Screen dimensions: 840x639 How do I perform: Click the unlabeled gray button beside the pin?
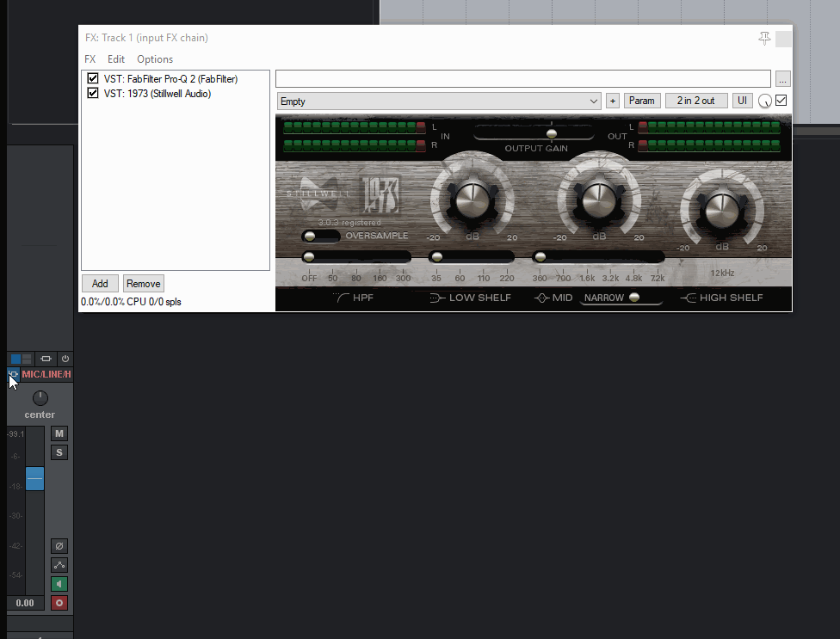click(783, 39)
